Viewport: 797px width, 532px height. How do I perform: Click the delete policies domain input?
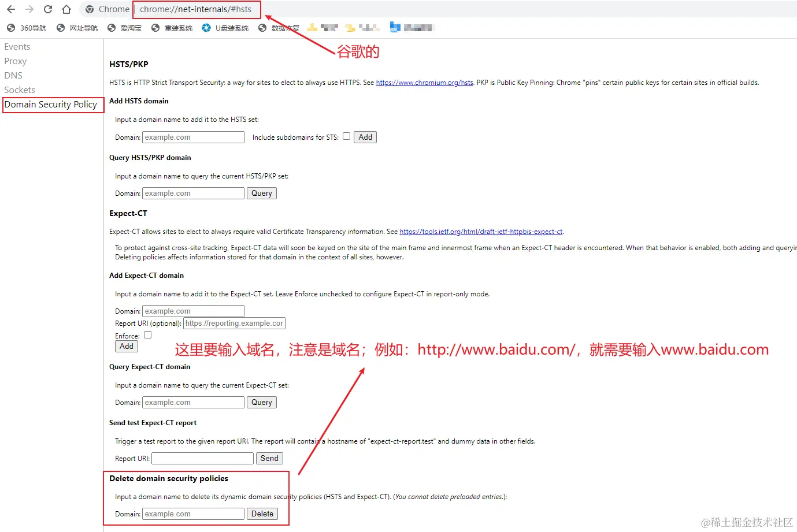click(193, 514)
